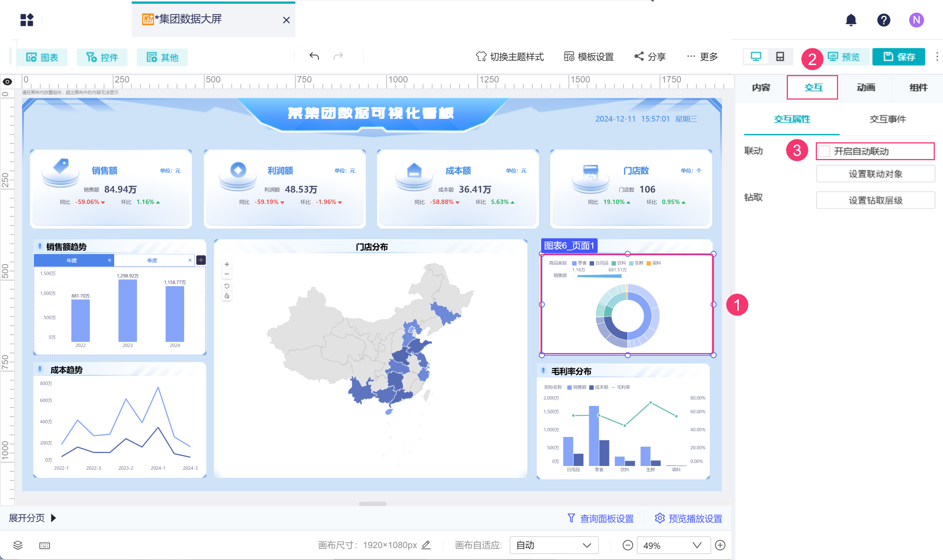Viewport: 943px width, 560px height.
Task: Open the help question mark icon
Action: [x=883, y=20]
